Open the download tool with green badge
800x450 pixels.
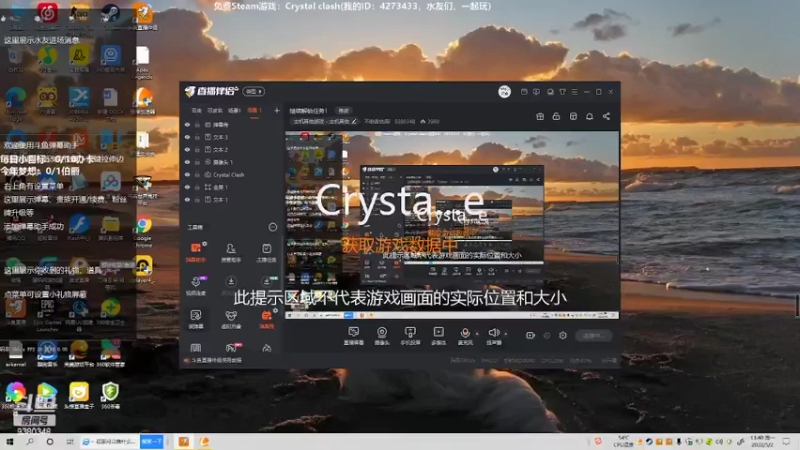[x=266, y=284]
